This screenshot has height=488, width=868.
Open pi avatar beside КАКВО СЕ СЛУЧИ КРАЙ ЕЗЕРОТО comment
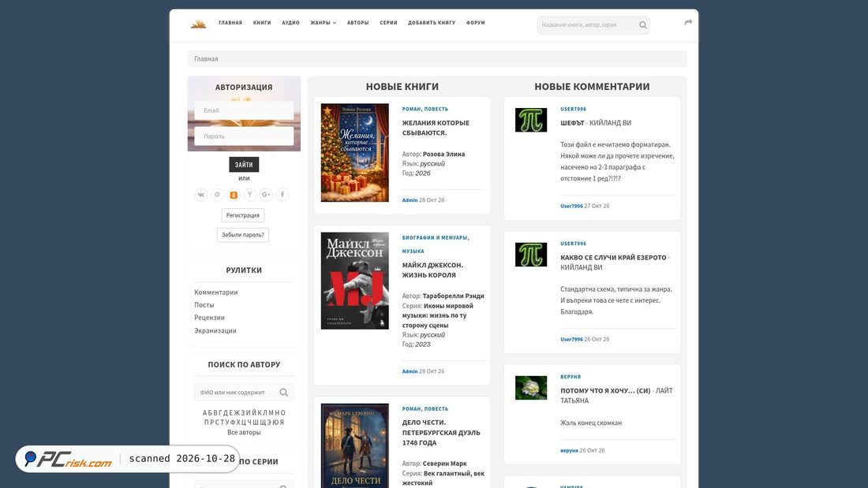coord(531,255)
